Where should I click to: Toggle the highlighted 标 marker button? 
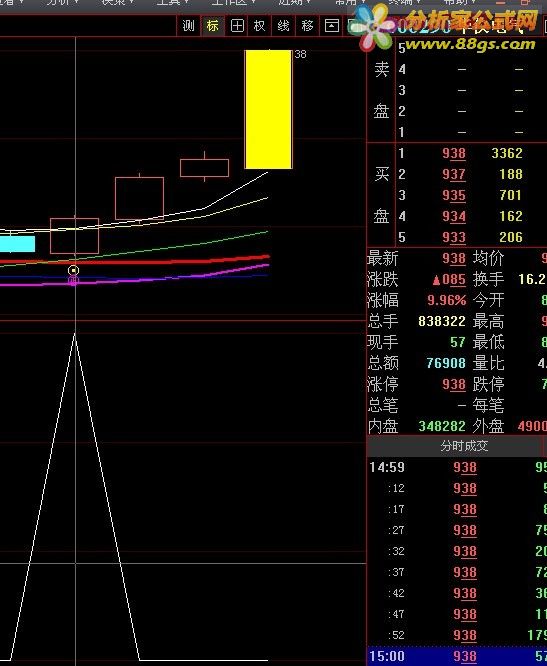213,26
